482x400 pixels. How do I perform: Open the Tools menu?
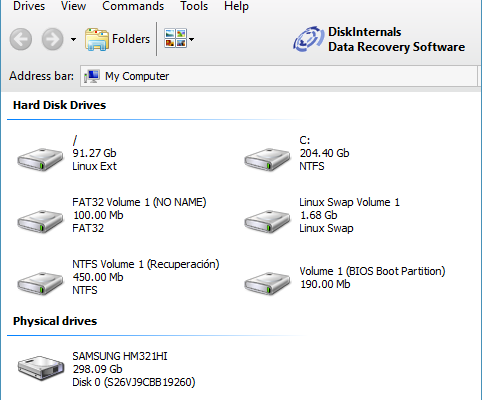[x=194, y=6]
